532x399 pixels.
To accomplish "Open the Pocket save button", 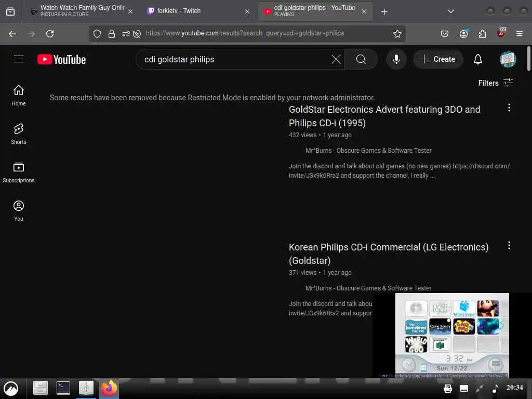I will [445, 34].
